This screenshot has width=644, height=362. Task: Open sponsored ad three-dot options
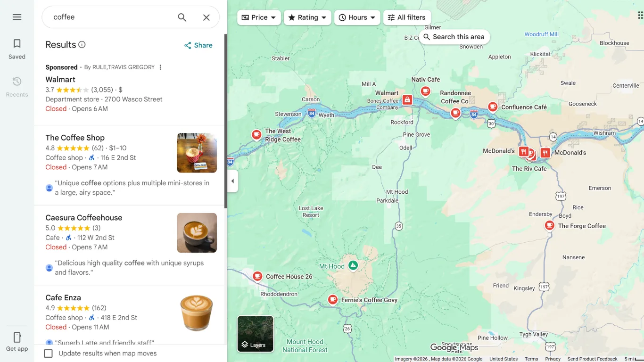[x=160, y=67]
